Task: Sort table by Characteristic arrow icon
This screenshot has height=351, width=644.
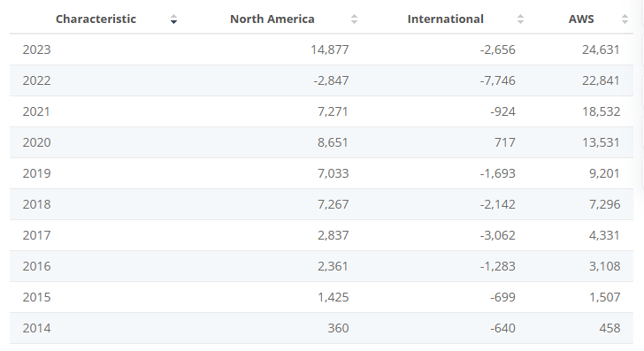Action: click(x=173, y=19)
